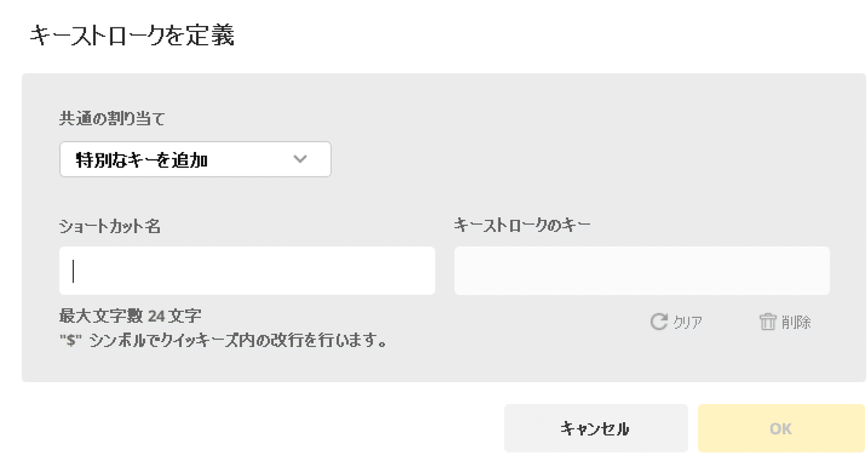Click the 特別なキーを追加 text in the combo box
868x459 pixels.
tap(142, 160)
